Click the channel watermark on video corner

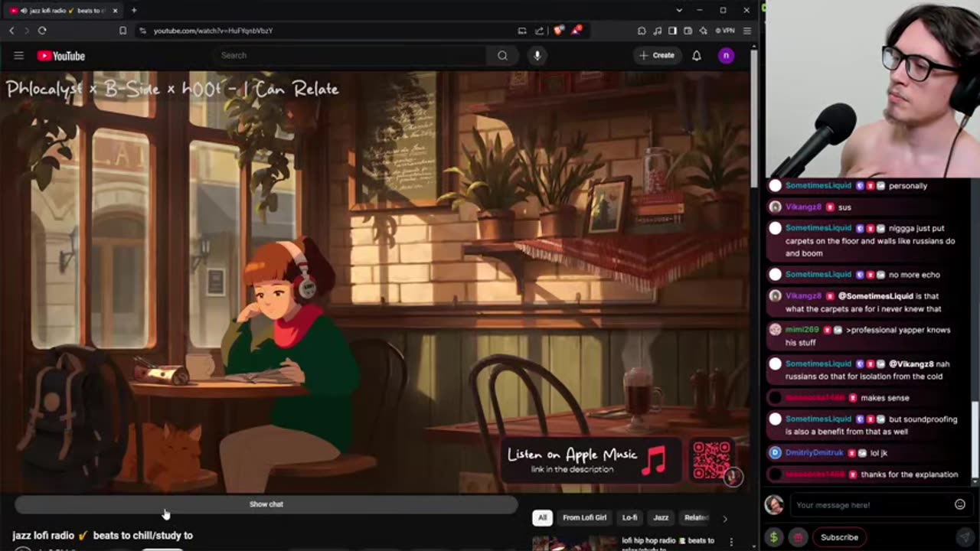pyautogui.click(x=733, y=477)
